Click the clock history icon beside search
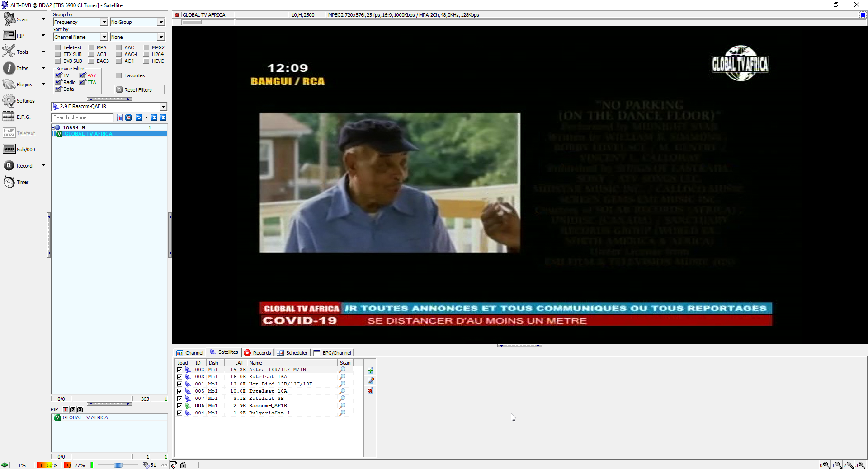 128,117
